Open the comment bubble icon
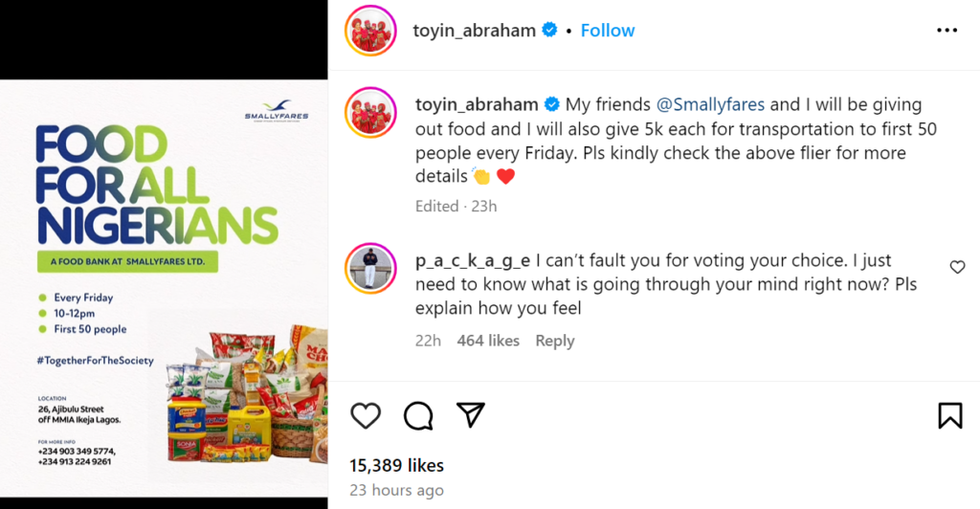 [418, 415]
